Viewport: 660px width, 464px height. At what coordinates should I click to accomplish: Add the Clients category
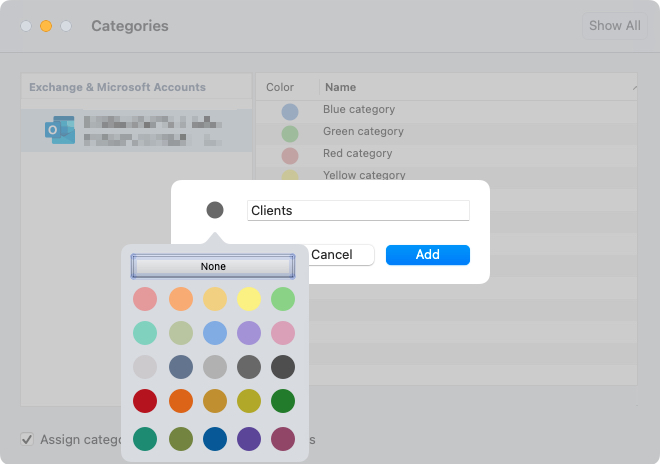pos(428,255)
